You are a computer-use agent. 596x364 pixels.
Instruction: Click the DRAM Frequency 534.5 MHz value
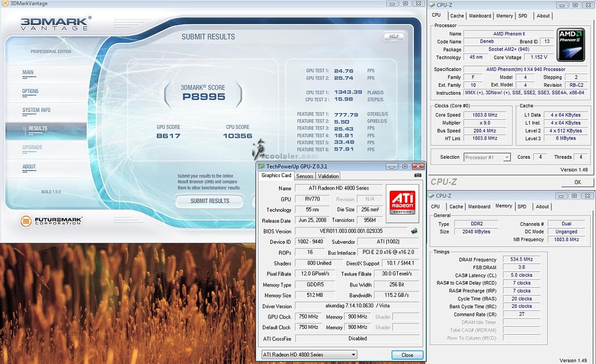521,259
